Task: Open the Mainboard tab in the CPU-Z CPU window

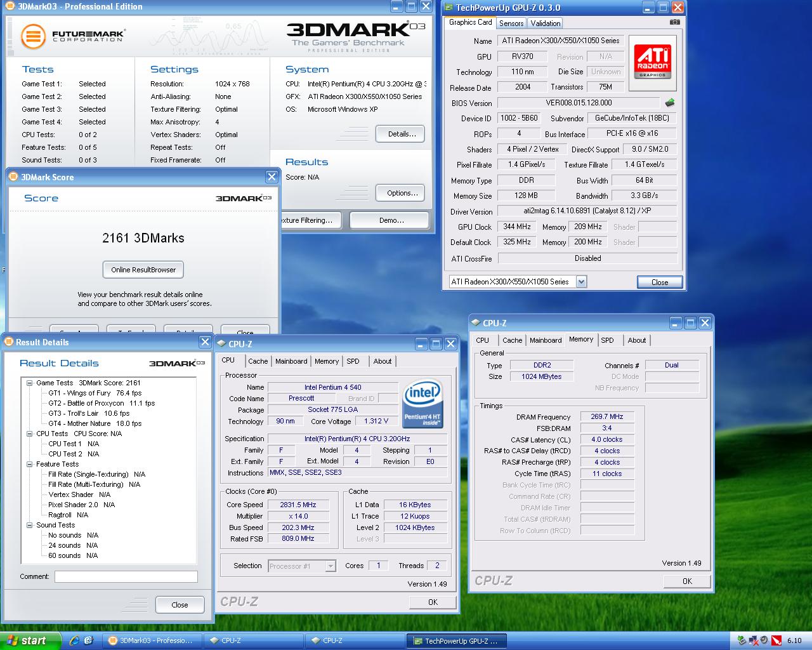Action: coord(291,361)
